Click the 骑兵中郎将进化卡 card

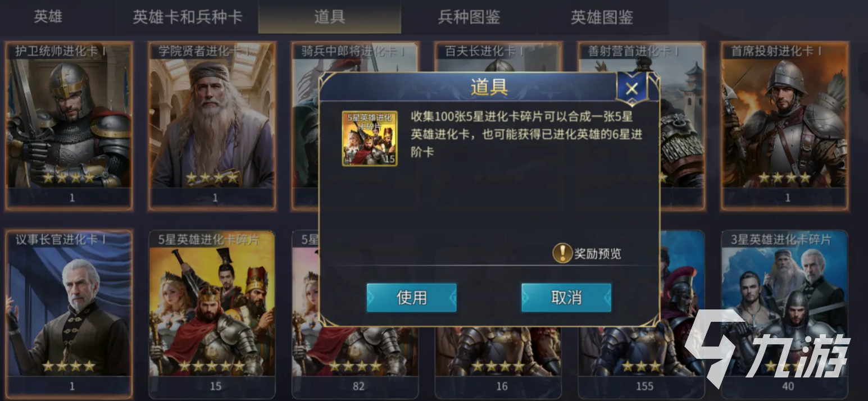pos(305,125)
